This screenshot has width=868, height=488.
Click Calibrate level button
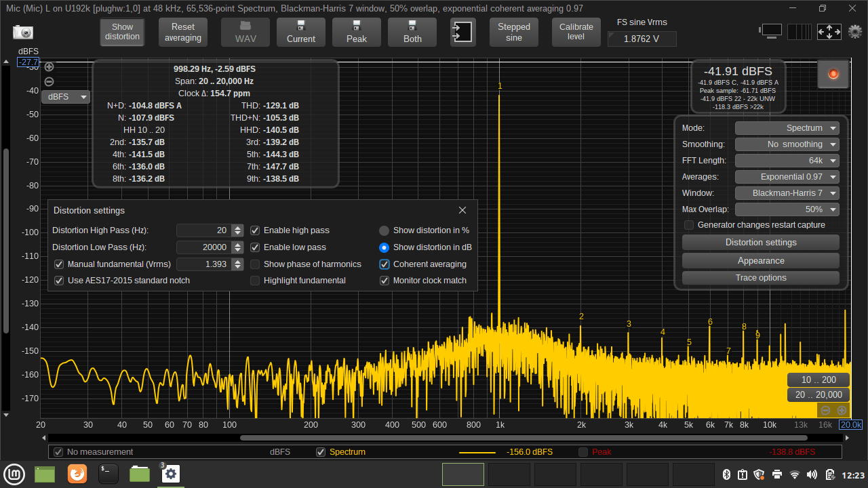tap(576, 32)
